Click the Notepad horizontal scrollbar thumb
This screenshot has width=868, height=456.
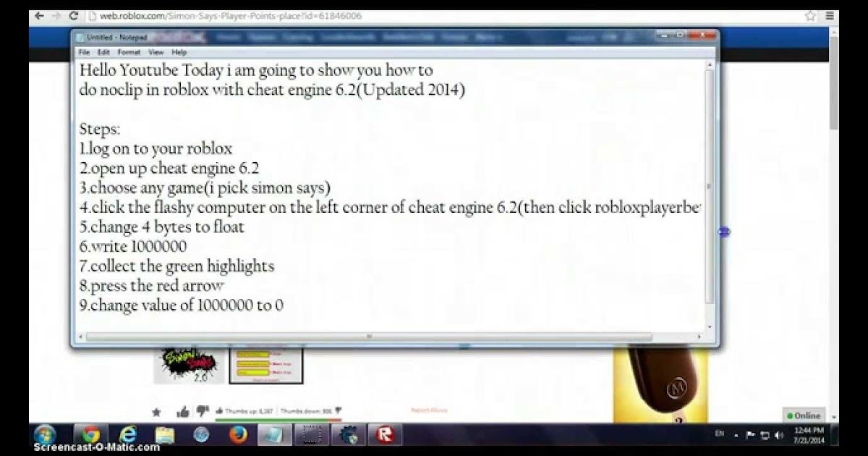[x=369, y=337]
